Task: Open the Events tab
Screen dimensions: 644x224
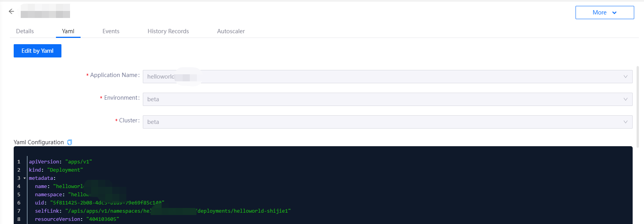Action: [111, 31]
